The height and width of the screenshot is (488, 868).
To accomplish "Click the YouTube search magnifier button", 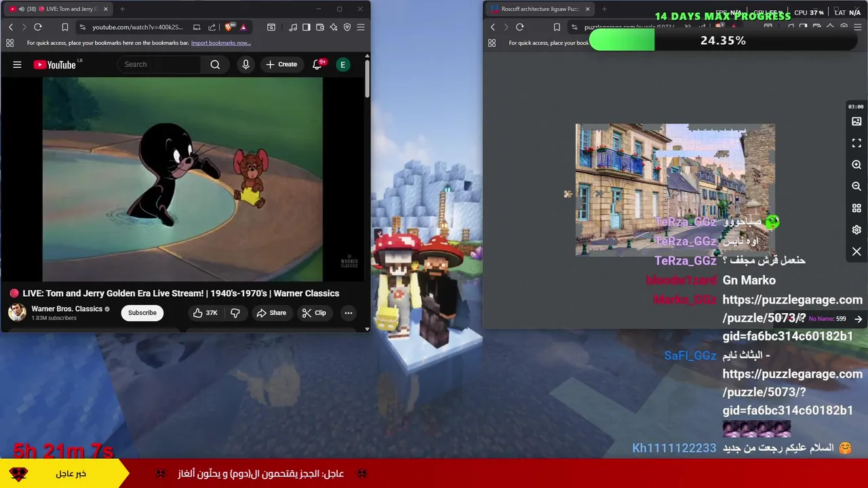I will [x=215, y=64].
